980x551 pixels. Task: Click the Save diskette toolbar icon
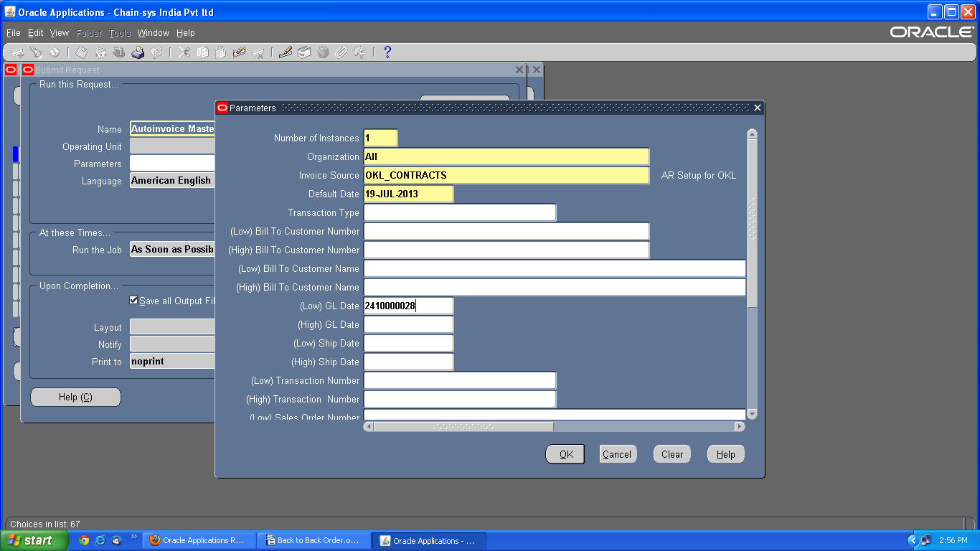coord(83,52)
